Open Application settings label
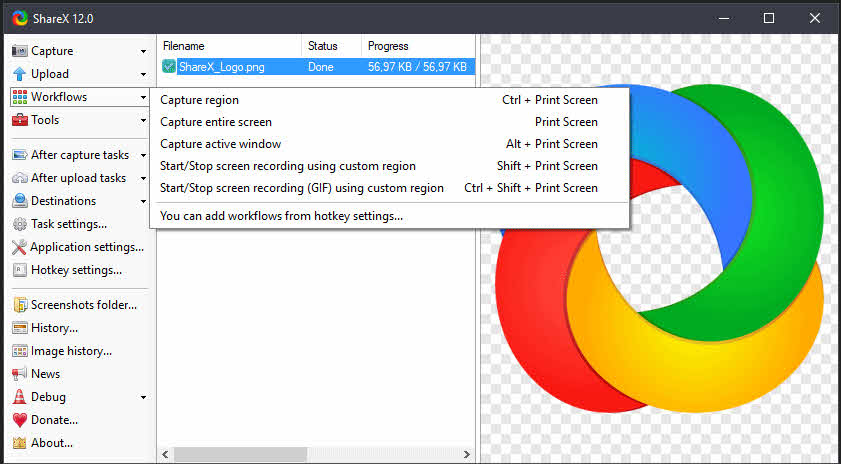The width and height of the screenshot is (841, 464). pyautogui.click(x=87, y=247)
